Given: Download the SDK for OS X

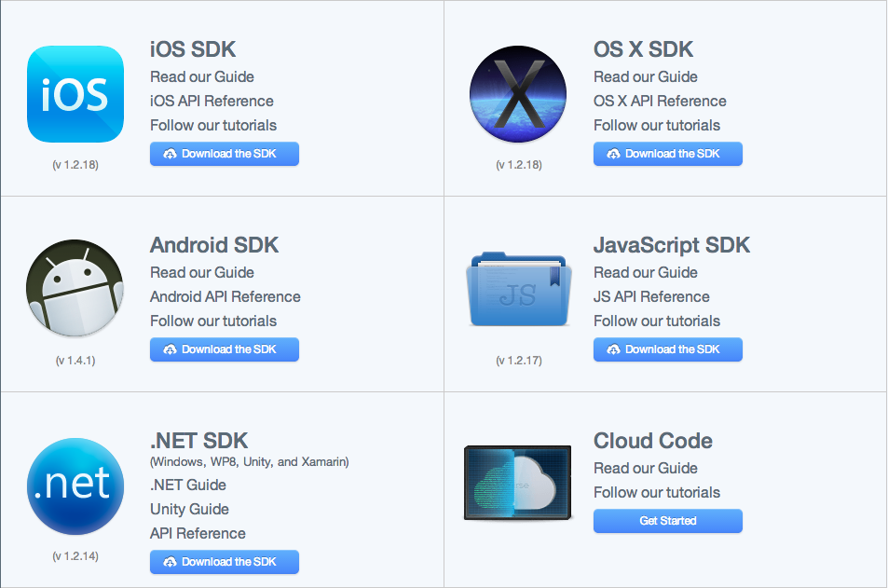Looking at the screenshot, I should pyautogui.click(x=668, y=154).
